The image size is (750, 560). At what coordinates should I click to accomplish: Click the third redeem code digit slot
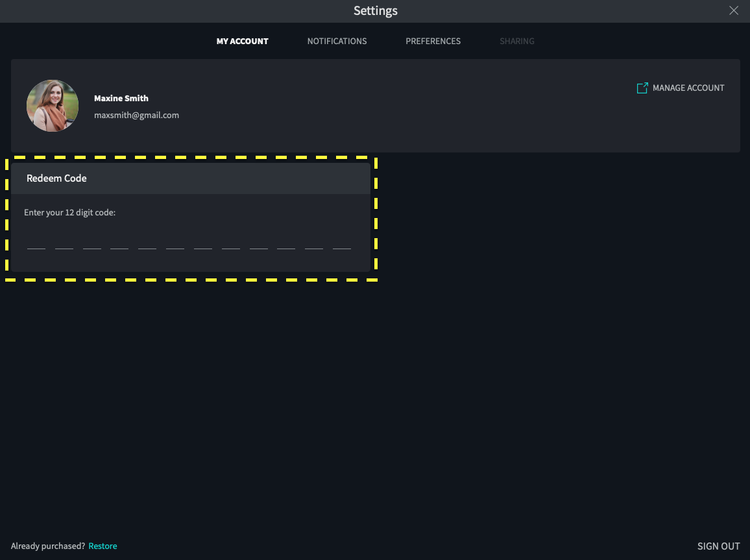point(92,243)
